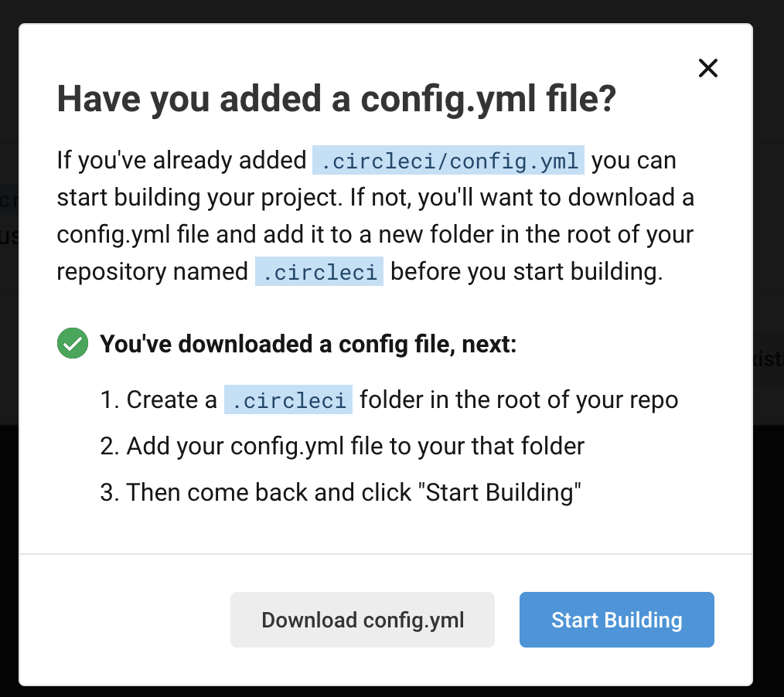Click "folder in the root of your repo" text
Image resolution: width=784 pixels, height=697 pixels.
tap(519, 399)
